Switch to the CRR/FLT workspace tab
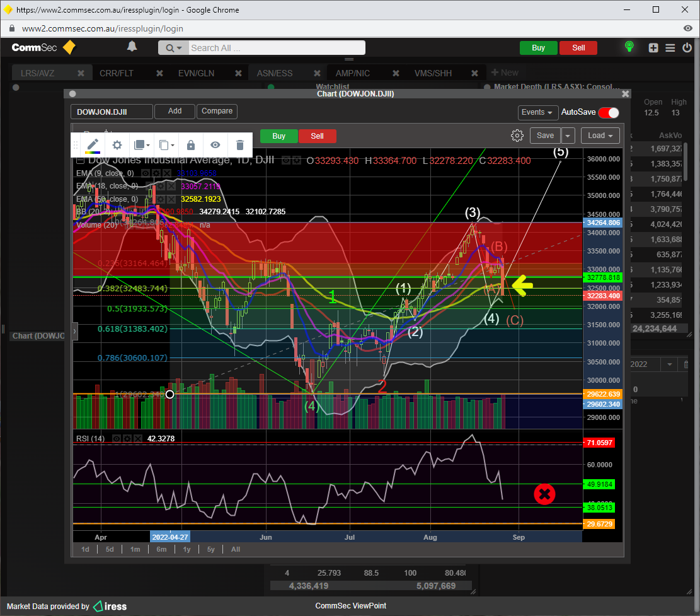Viewport: 700px width, 616px height. [x=117, y=73]
